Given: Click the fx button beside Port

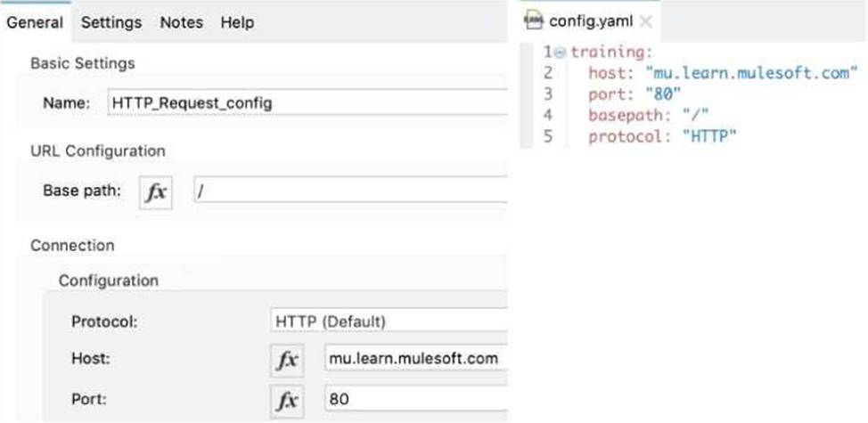Looking at the screenshot, I should click(286, 399).
